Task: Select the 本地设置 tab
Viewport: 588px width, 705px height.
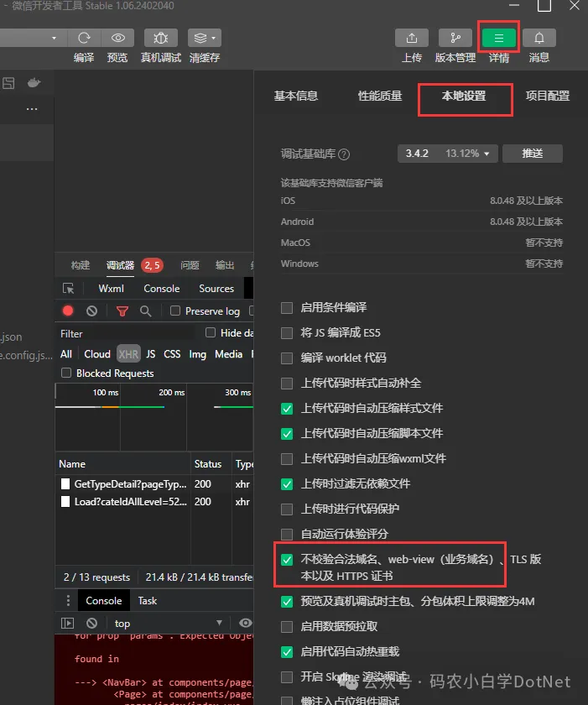Action: coord(464,96)
